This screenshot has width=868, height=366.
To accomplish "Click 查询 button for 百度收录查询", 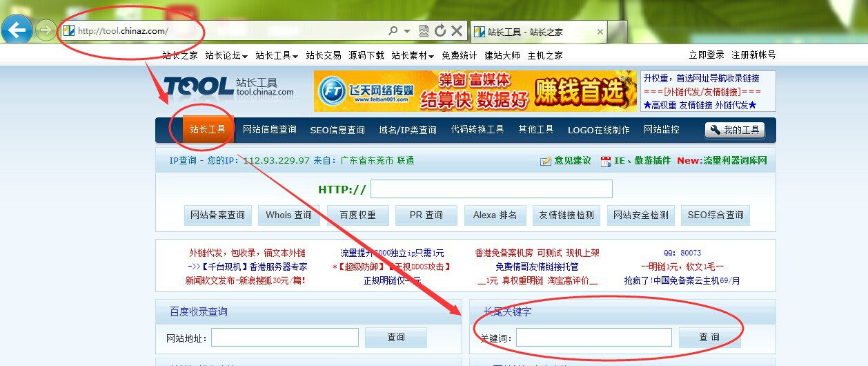I will (x=396, y=337).
